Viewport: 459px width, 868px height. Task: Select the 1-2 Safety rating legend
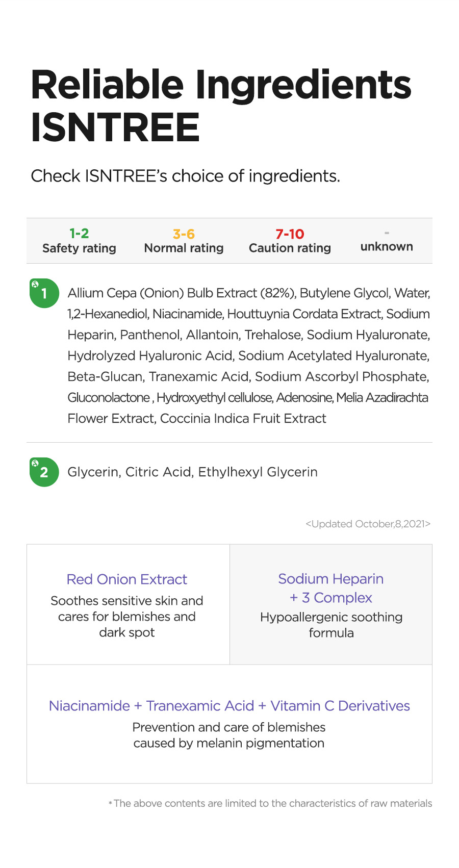(x=79, y=241)
